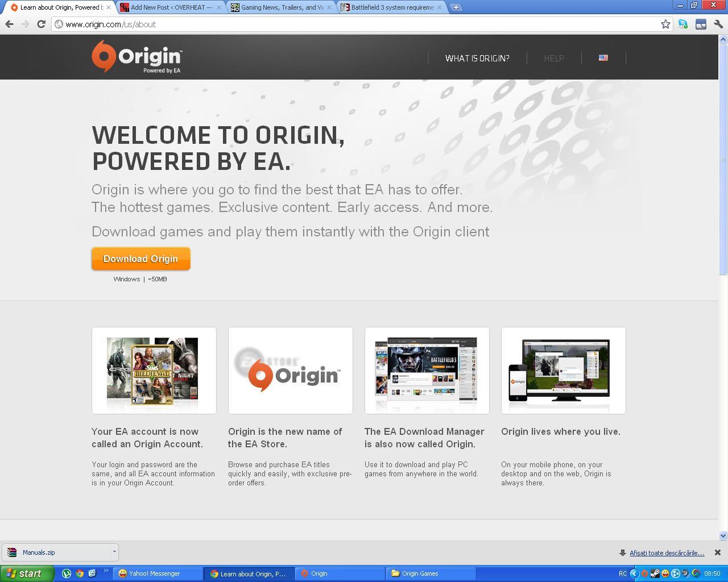Click the bookmark star in the address bar

tap(665, 24)
